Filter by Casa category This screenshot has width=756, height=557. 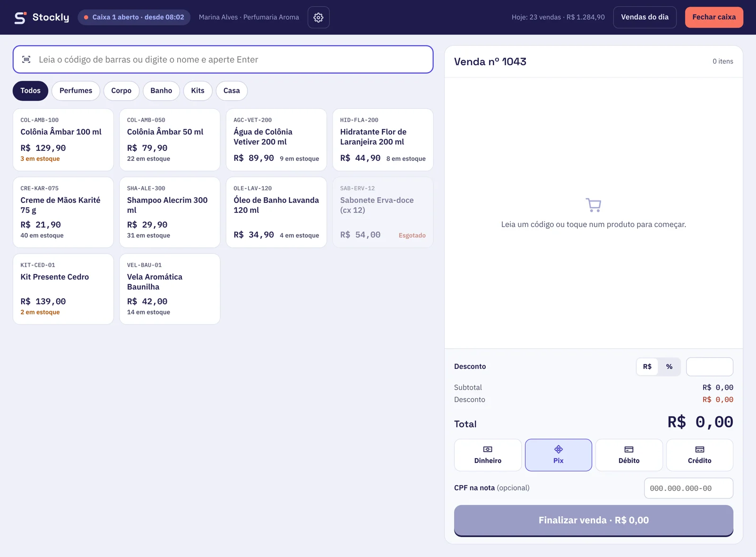[x=232, y=91]
